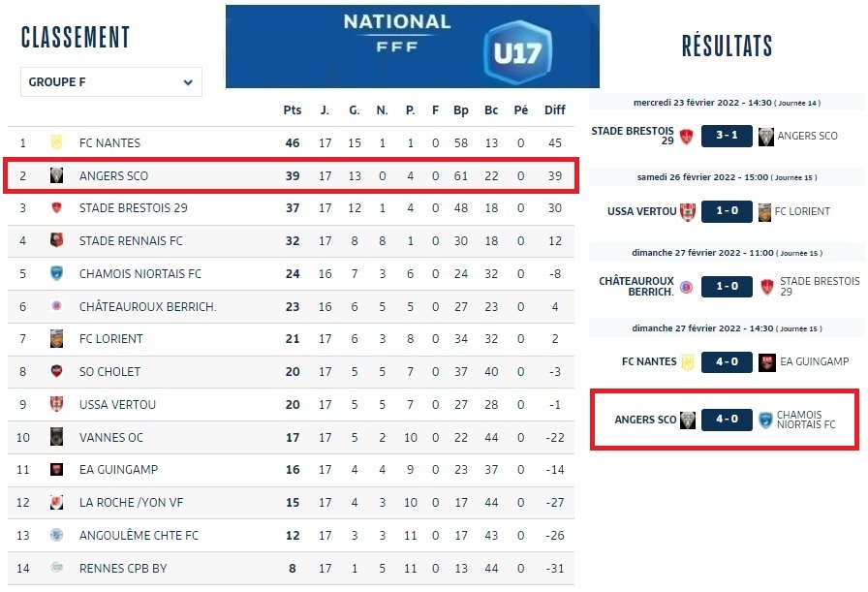Click the FC Nantes crest in standings
The height and width of the screenshot is (592, 868).
click(x=56, y=142)
